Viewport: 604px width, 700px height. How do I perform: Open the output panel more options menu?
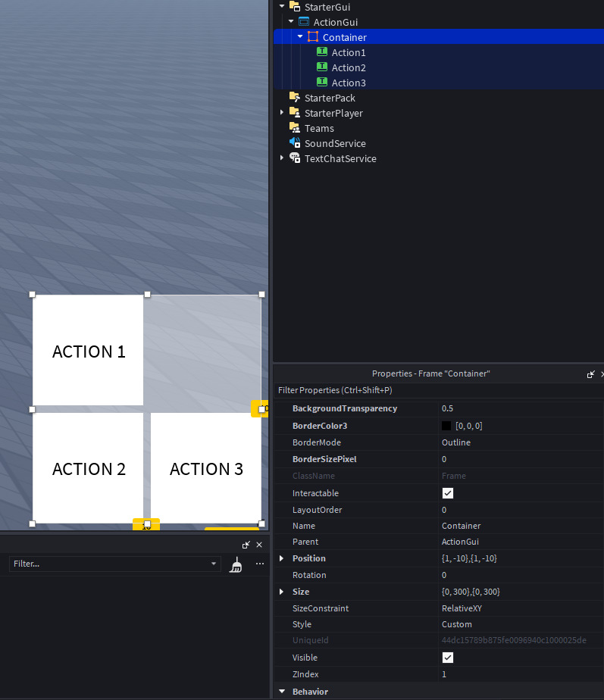(x=259, y=564)
